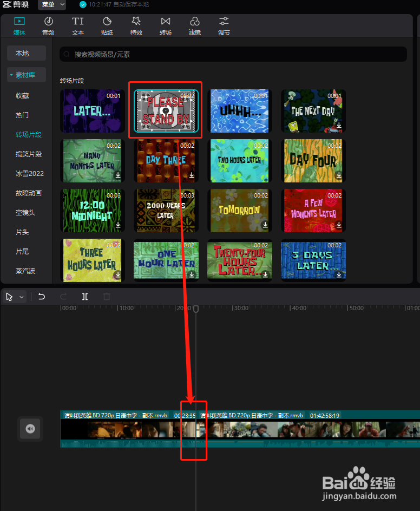Screen dimensions: 420x511
Task: Click the 剪映 app logo
Action: (x=15, y=4)
